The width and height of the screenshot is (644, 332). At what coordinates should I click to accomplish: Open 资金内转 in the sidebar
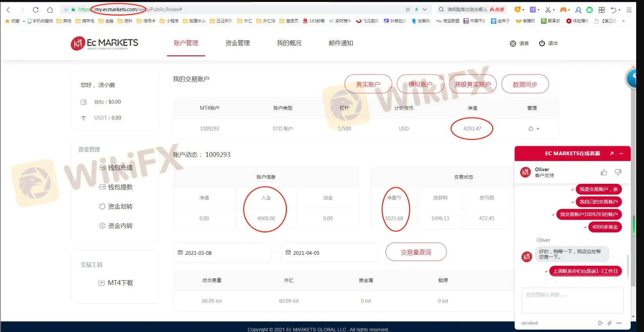point(116,226)
